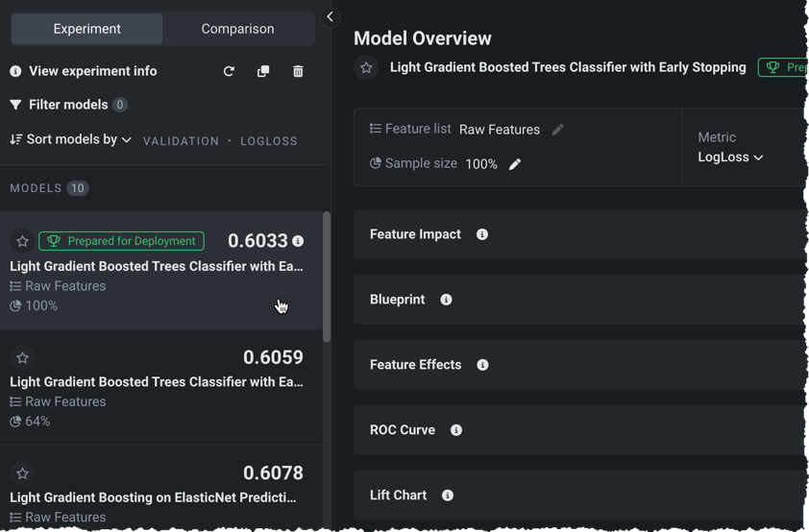Show info for the 0.6033 score

click(298, 241)
